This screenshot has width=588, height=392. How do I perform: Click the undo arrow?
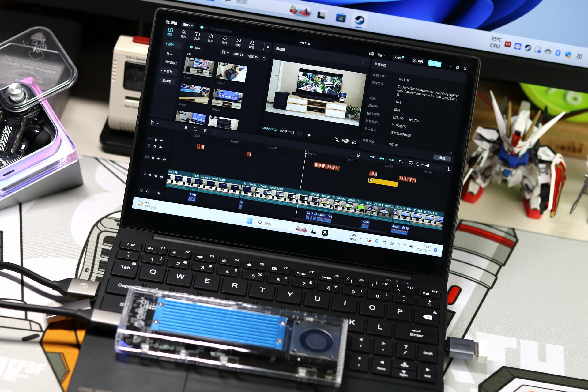pyautogui.click(x=167, y=124)
